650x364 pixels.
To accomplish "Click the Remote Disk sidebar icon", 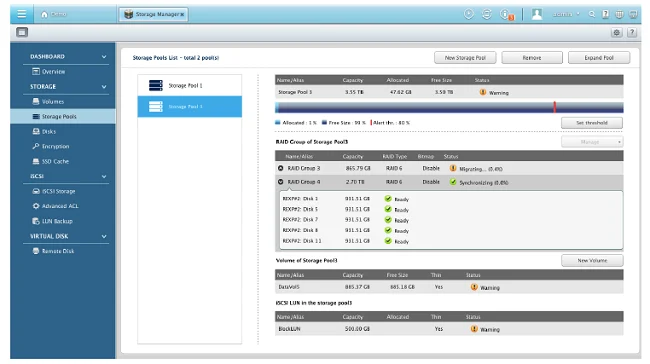I will click(x=36, y=251).
